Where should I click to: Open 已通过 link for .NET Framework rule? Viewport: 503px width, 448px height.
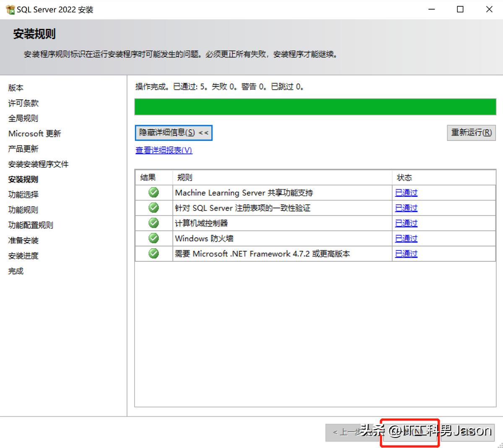tap(406, 253)
